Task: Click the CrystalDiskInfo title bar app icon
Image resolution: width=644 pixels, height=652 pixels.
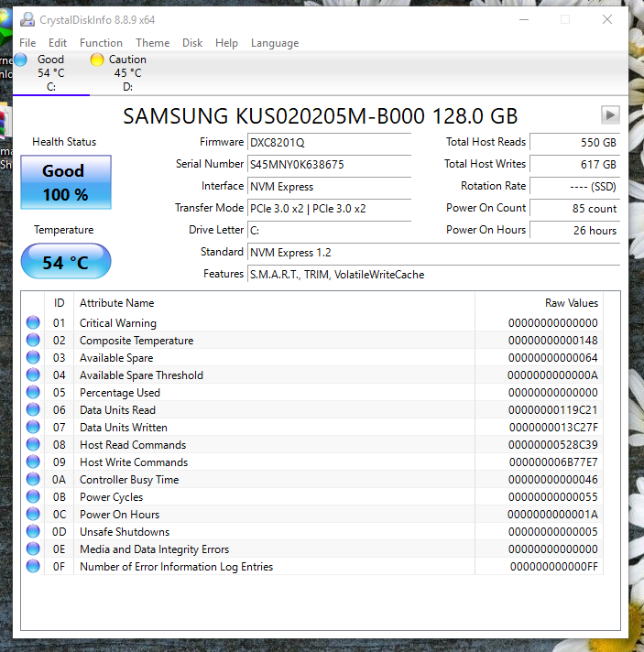Action: [27, 19]
